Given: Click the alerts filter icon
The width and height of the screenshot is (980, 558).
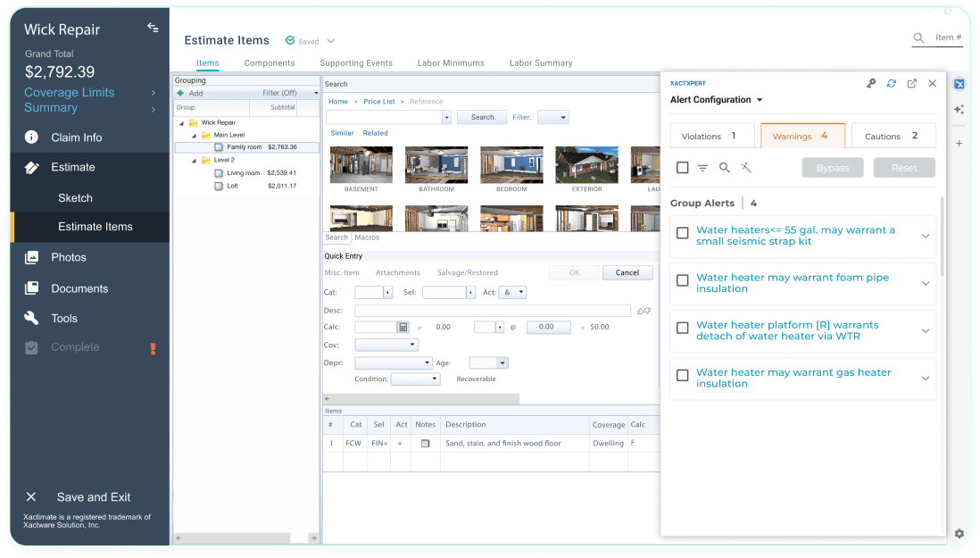Looking at the screenshot, I should [x=702, y=168].
